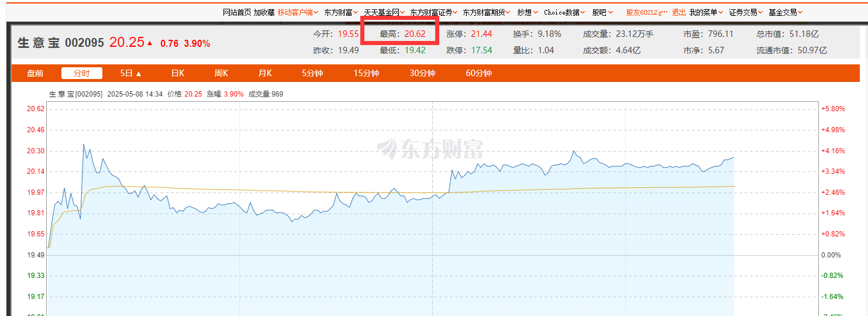This screenshot has width=868, height=316.
Task: Switch to the 月K chart tab
Action: (265, 73)
